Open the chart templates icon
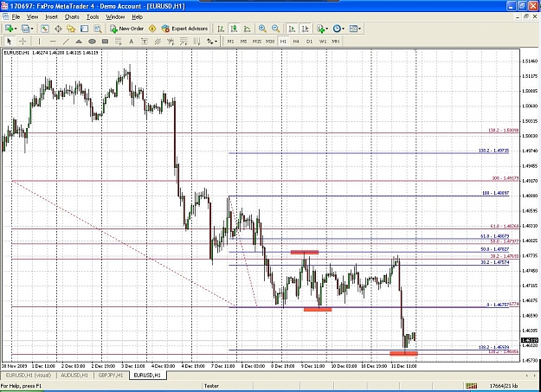This screenshot has height=392, width=541. click(x=353, y=29)
